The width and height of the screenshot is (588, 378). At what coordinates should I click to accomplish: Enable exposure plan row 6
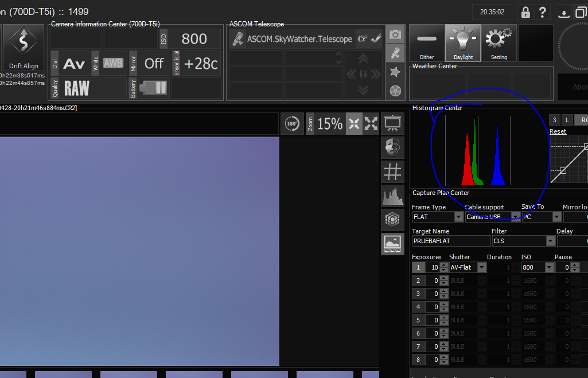click(418, 333)
